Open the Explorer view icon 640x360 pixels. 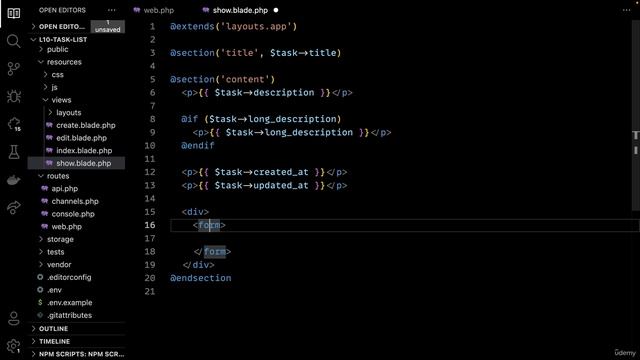[x=13, y=13]
